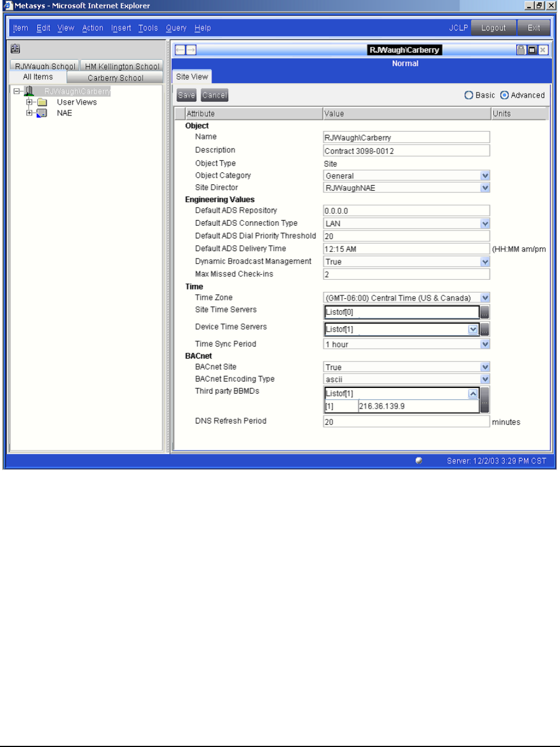The height and width of the screenshot is (747, 560).
Task: Click Default ADS Dial Priority Threshold field
Action: coord(407,236)
